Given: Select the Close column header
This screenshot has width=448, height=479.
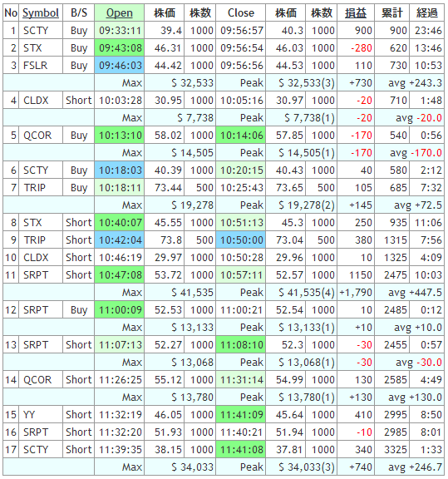Looking at the screenshot, I should pos(241,13).
